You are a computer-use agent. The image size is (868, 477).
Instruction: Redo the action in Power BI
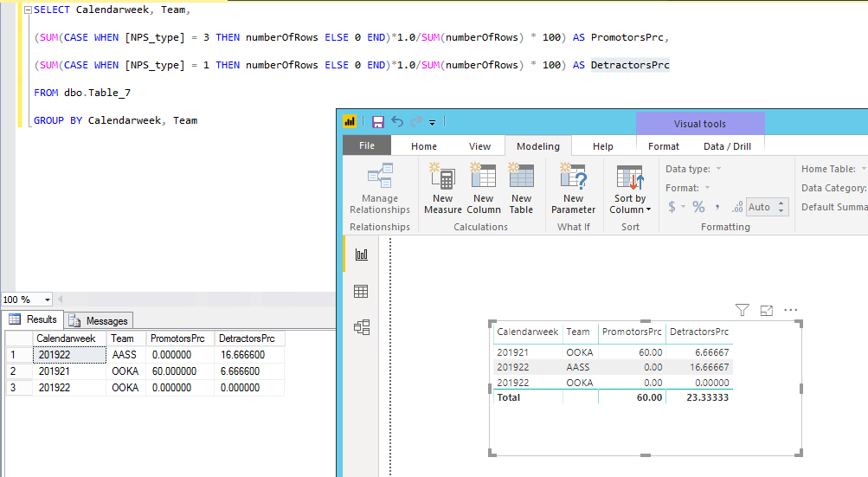(x=416, y=121)
